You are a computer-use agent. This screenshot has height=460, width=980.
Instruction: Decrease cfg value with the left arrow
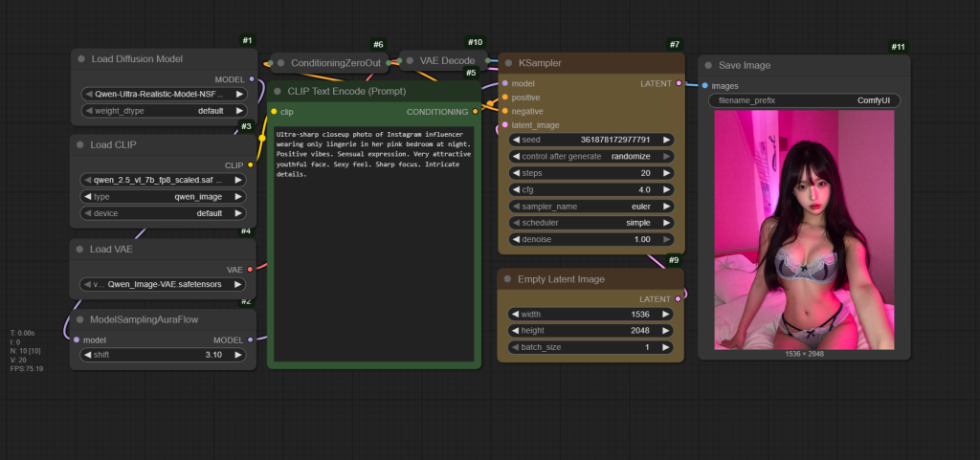[x=514, y=189]
